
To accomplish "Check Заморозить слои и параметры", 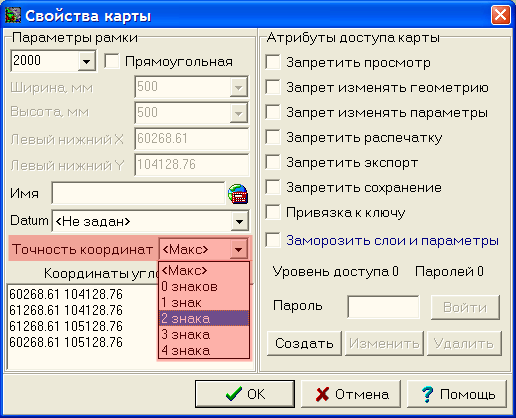I will tap(273, 240).
